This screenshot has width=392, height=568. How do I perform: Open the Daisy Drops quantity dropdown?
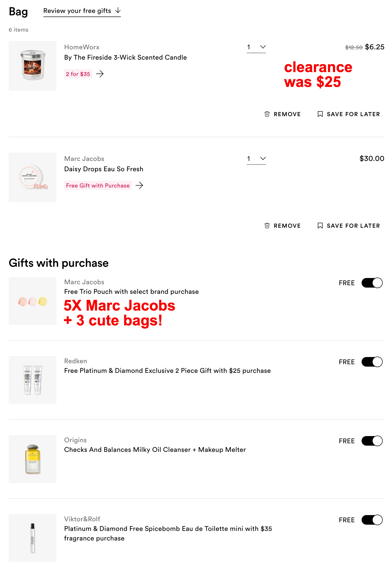[x=256, y=159]
